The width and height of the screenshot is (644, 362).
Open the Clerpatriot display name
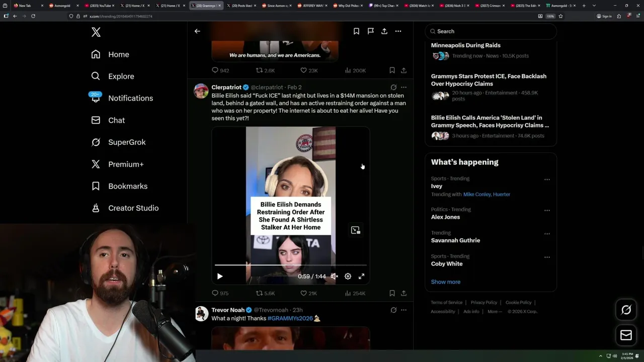tap(226, 87)
